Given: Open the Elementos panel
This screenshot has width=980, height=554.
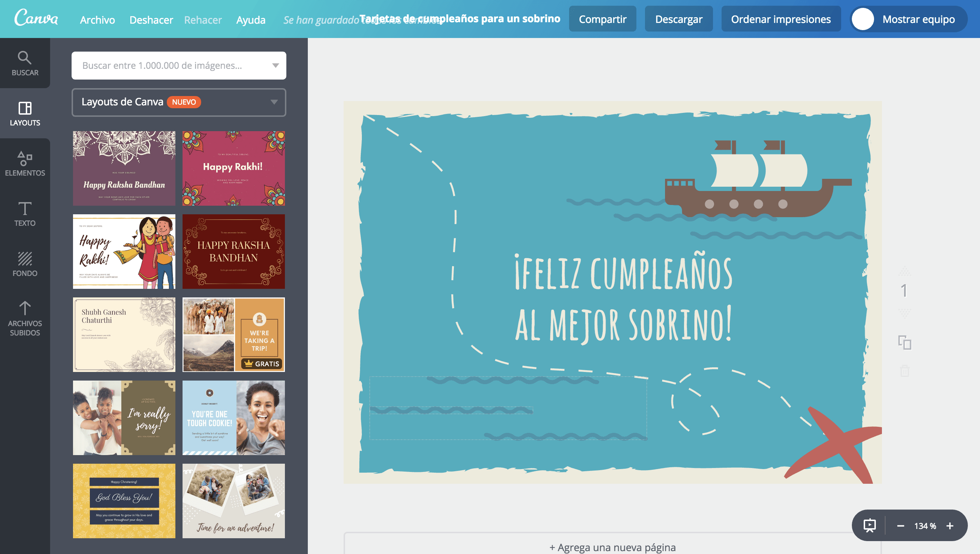Looking at the screenshot, I should 25,164.
